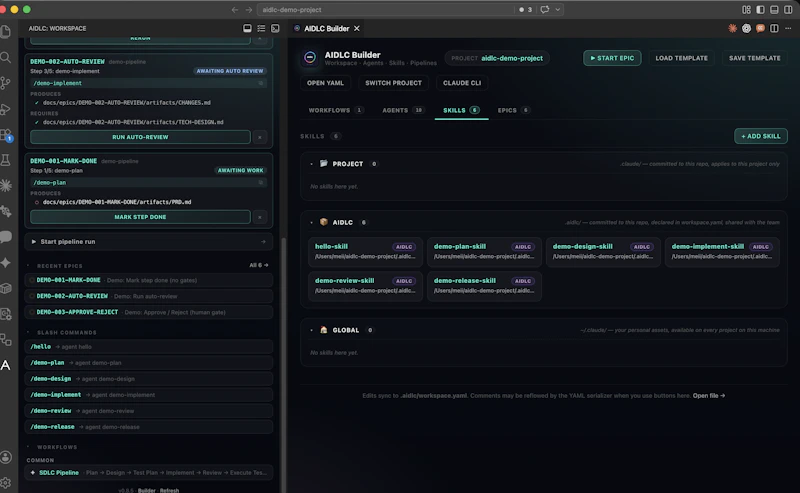Collapse WORKFLOWS section in sidebar
Viewport: 800px width, 493px height.
28,447
